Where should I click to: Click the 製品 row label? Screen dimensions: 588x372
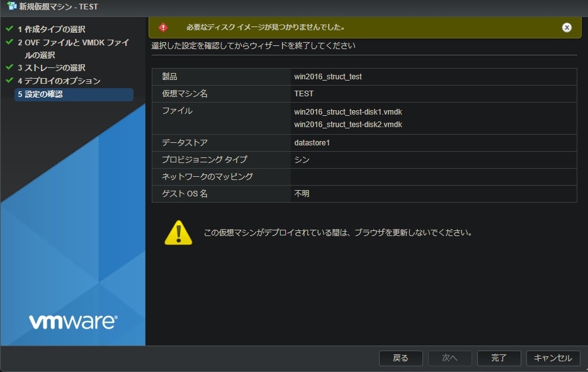[169, 77]
